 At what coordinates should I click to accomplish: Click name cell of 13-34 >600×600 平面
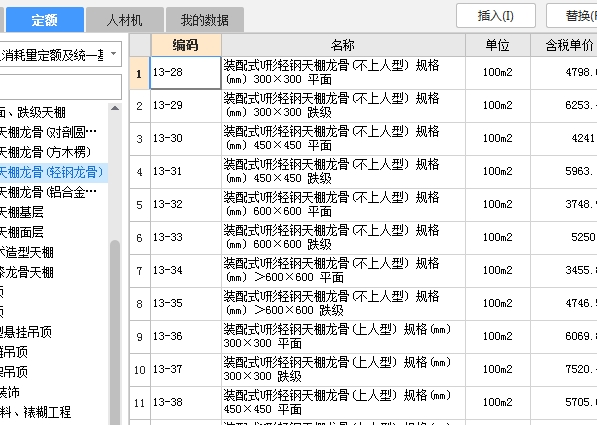[343, 271]
